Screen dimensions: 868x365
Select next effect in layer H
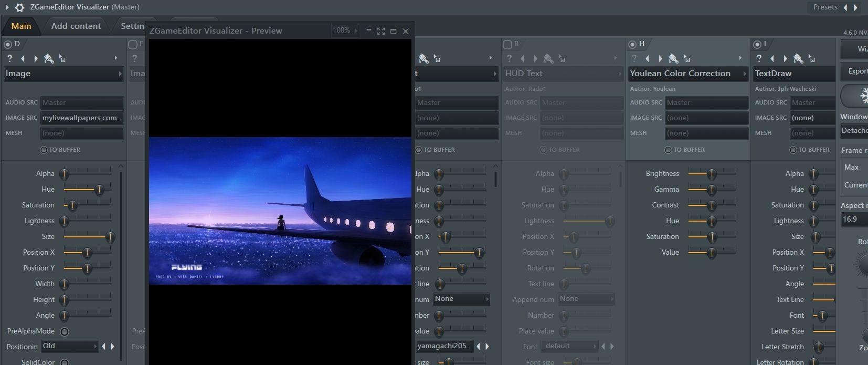(660, 58)
